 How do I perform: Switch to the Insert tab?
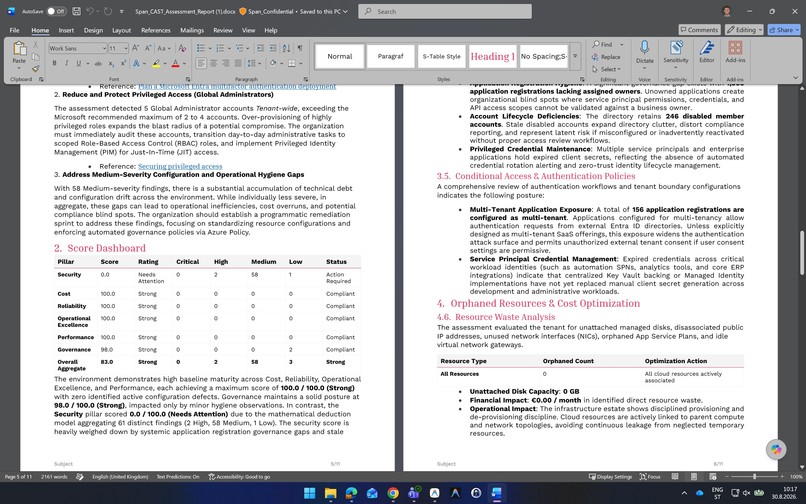[66, 30]
